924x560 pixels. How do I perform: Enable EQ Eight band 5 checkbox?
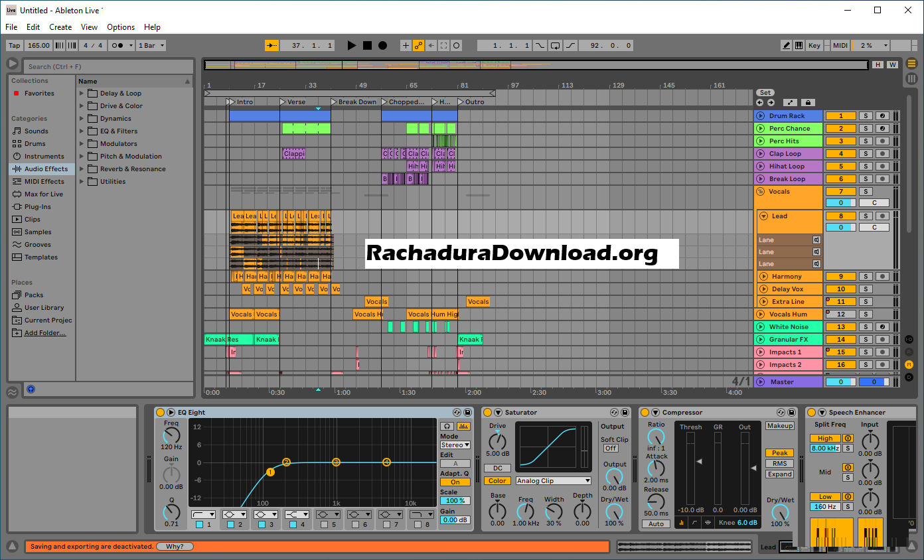[324, 525]
